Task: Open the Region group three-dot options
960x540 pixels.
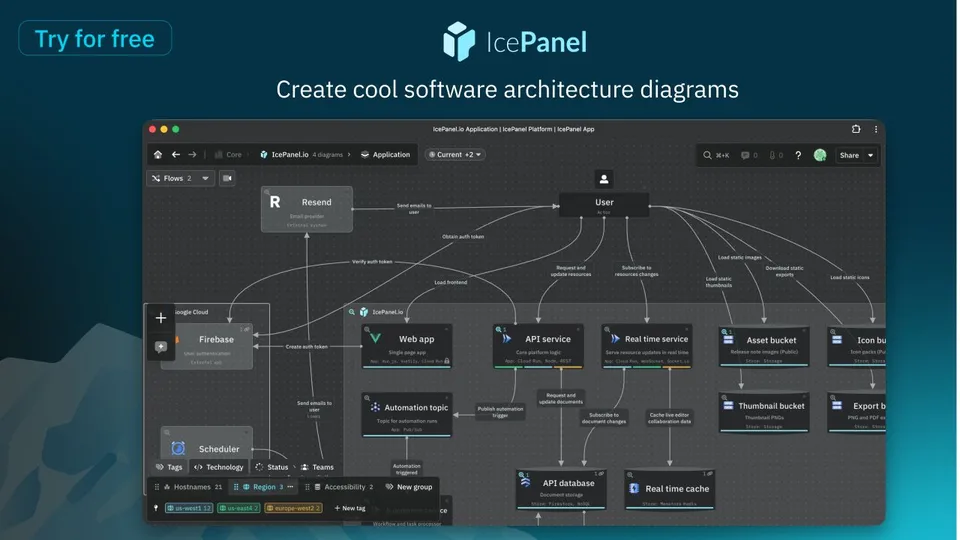Action: [x=290, y=487]
